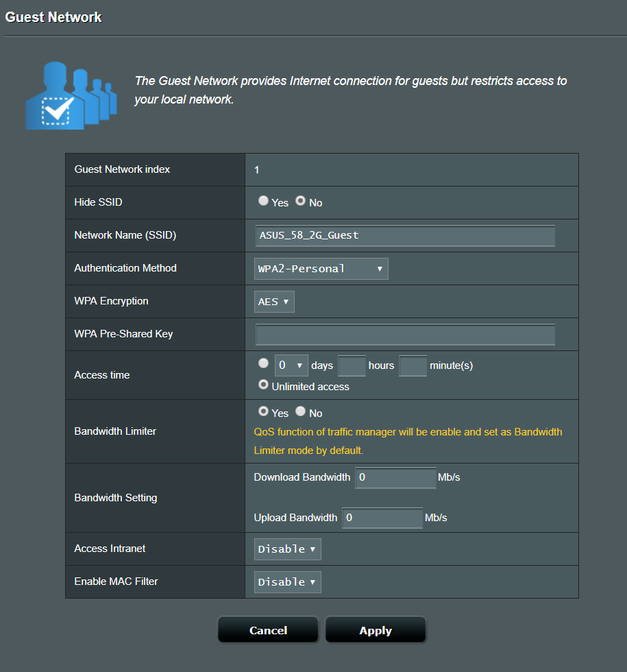Viewport: 627px width, 672px height.
Task: Select the Unlimited access option
Action: click(263, 385)
